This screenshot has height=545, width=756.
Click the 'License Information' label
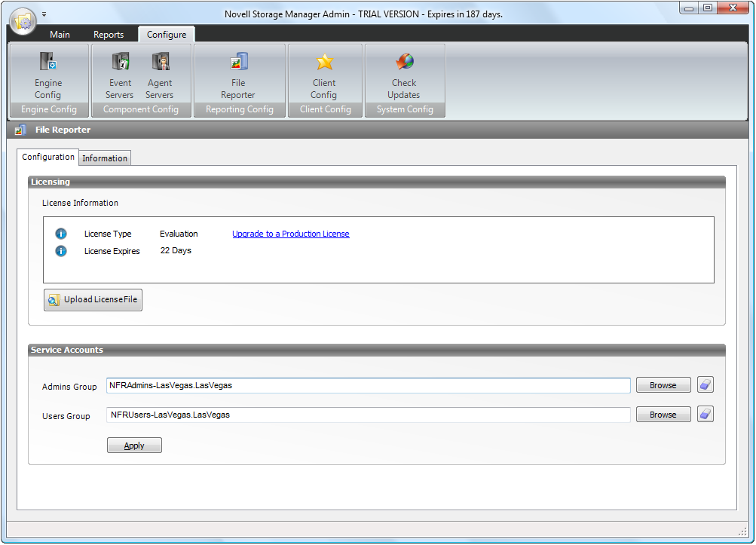coord(80,203)
